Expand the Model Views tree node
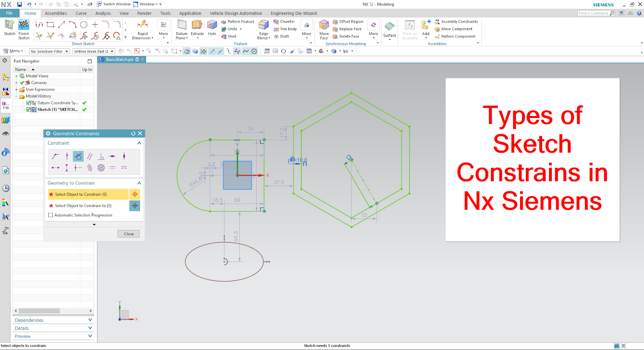Image resolution: width=644 pixels, height=350 pixels. pyautogui.click(x=17, y=76)
